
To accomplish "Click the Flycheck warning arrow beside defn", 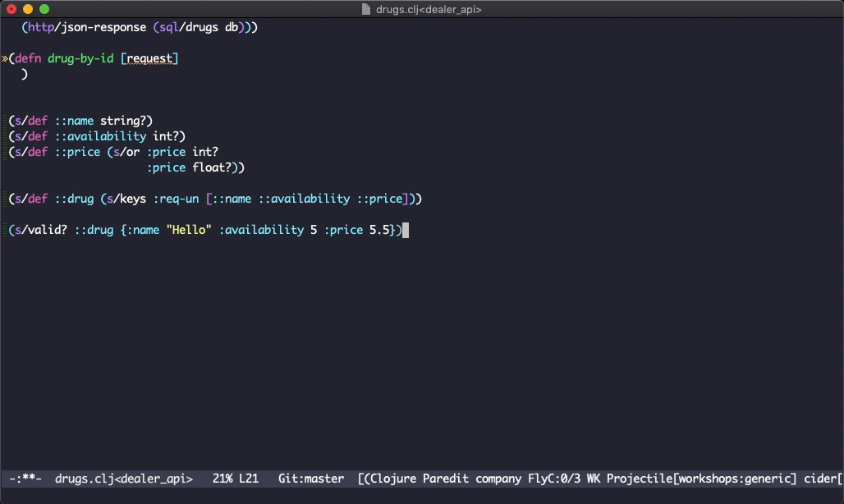I will 5,58.
